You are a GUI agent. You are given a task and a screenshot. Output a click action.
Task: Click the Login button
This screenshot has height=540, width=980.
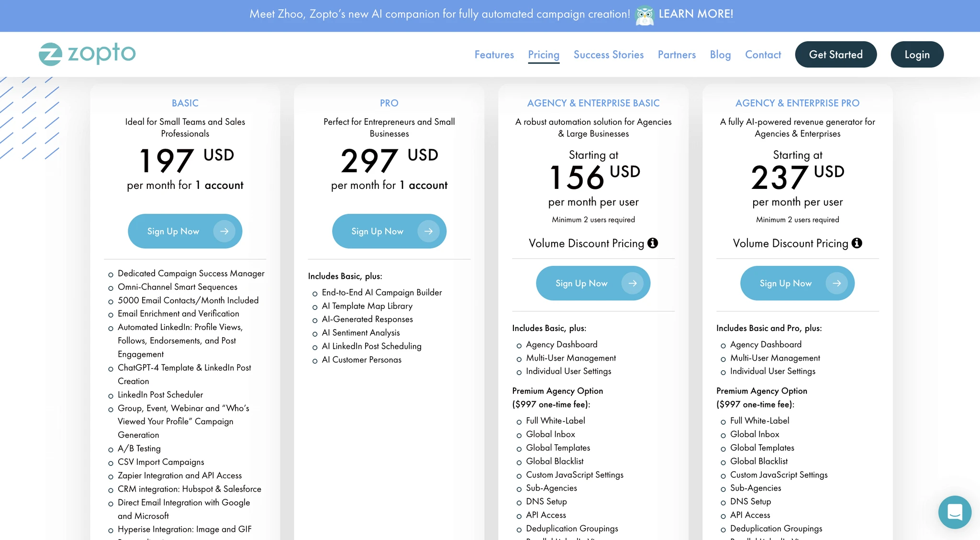(917, 55)
